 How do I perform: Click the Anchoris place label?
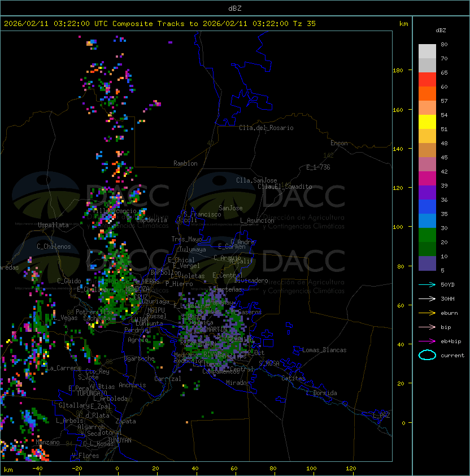click(132, 385)
